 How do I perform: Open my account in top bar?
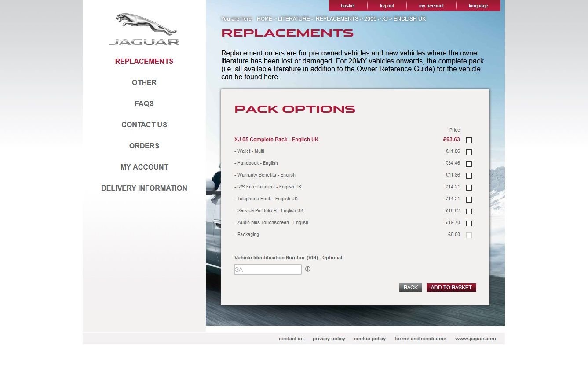tap(431, 6)
